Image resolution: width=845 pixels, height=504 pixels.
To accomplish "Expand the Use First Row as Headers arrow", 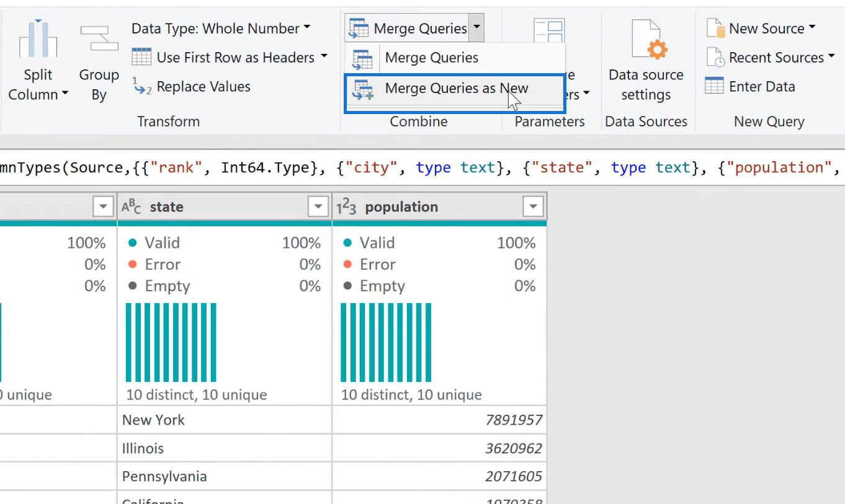I will (x=324, y=57).
